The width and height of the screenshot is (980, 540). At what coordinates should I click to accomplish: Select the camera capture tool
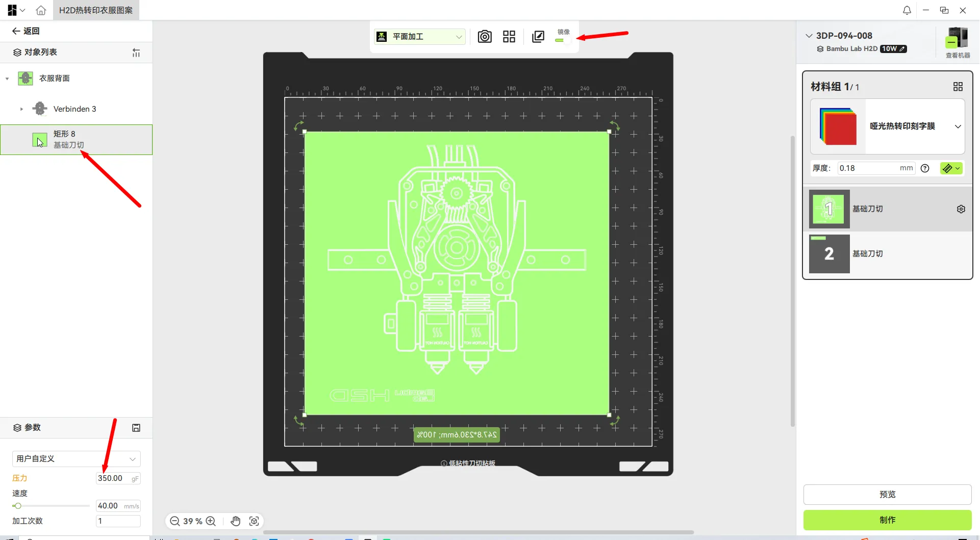click(x=484, y=36)
